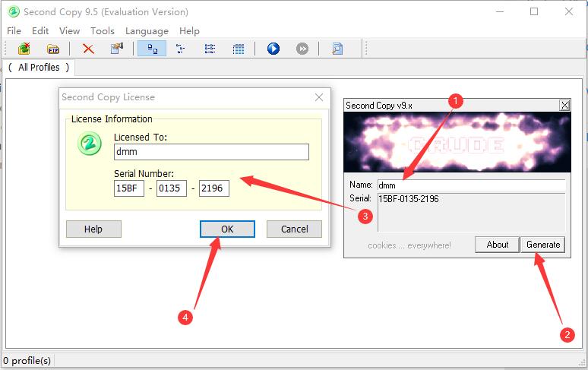Click About in the keygen window
This screenshot has height=370, width=588.
pos(498,245)
